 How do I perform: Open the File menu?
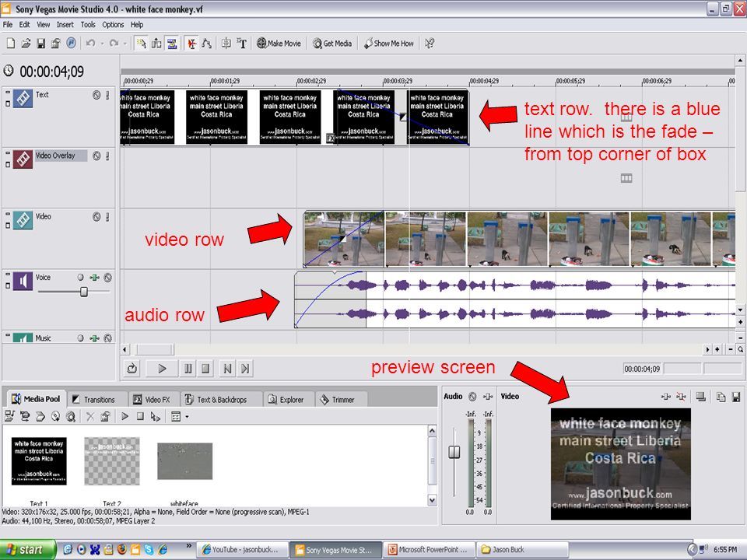(x=8, y=24)
